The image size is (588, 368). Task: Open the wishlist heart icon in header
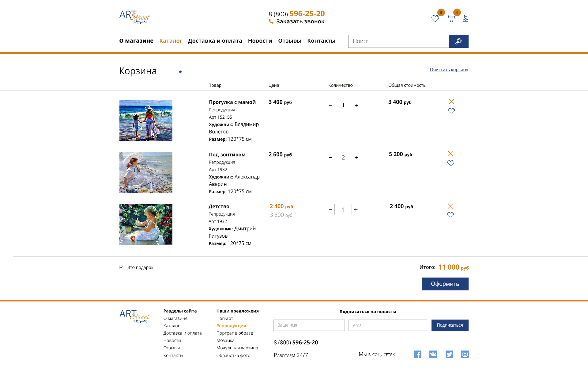pyautogui.click(x=435, y=19)
